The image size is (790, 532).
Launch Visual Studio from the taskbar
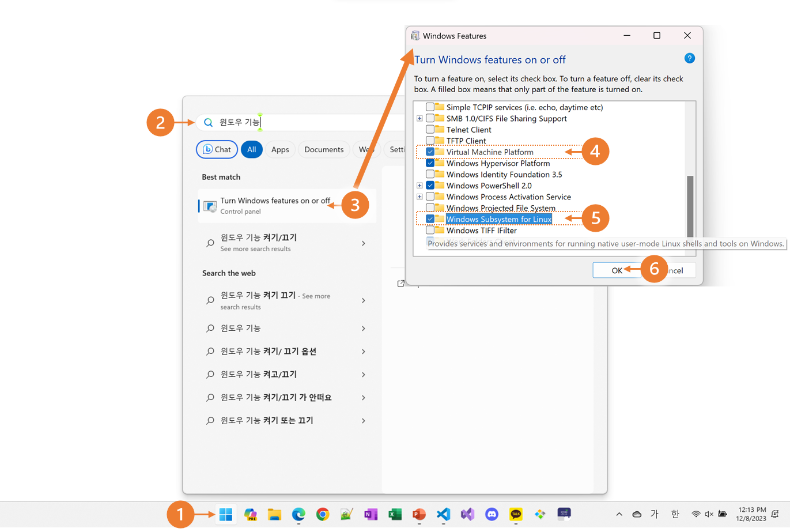(467, 514)
